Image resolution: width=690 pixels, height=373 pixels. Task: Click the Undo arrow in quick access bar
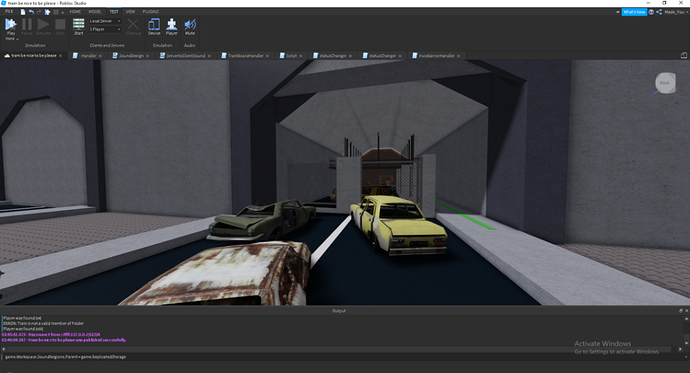coord(31,12)
